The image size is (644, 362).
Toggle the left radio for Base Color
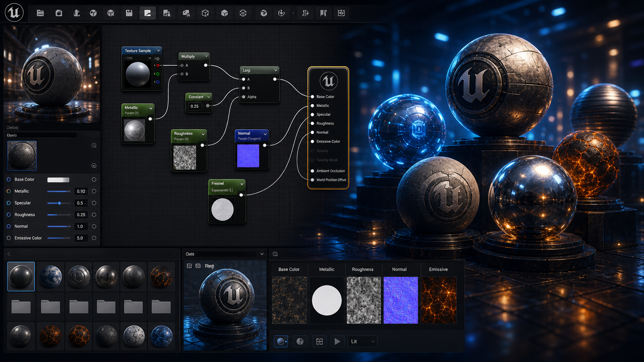tap(8, 179)
